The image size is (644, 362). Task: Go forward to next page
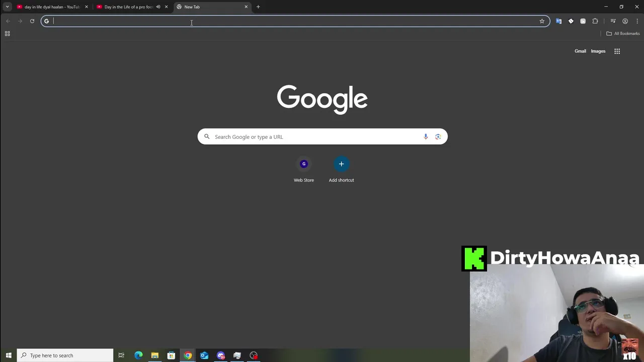point(20,21)
